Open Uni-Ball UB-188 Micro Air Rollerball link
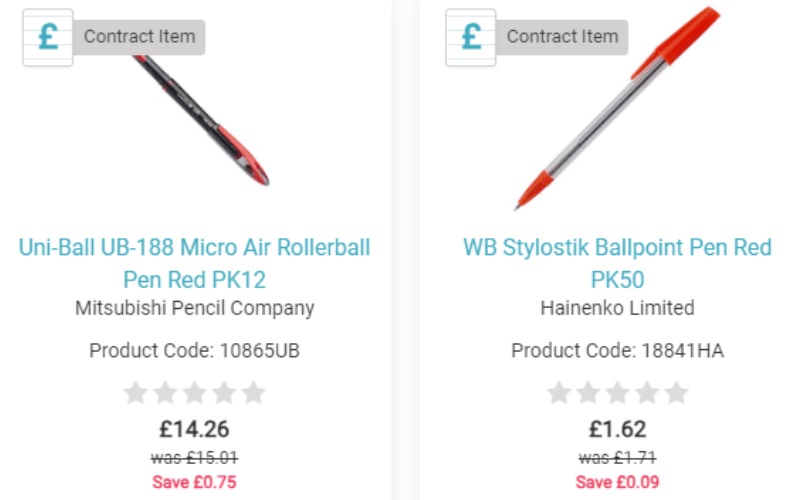The height and width of the screenshot is (500, 800). tap(194, 264)
